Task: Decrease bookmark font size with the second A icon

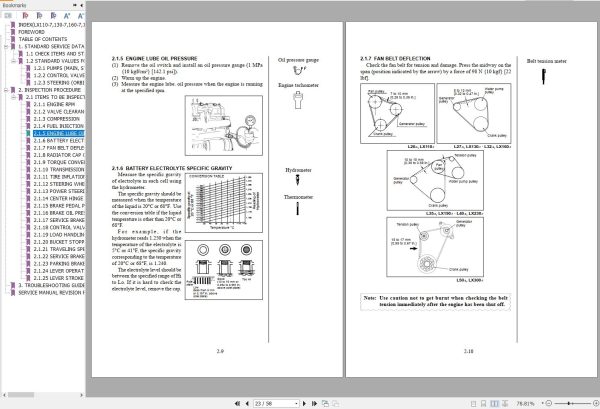Action: tap(80, 16)
